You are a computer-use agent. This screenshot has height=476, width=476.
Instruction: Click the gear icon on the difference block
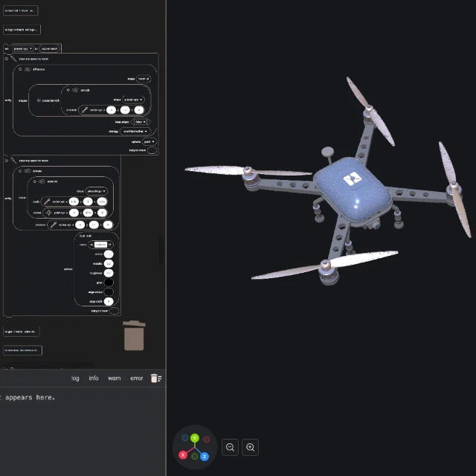point(20,69)
